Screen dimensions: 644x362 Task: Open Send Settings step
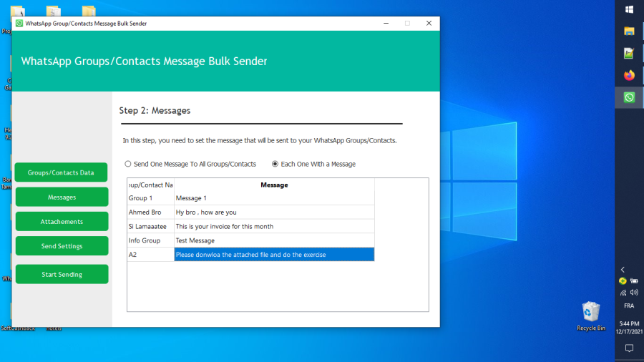tap(62, 246)
